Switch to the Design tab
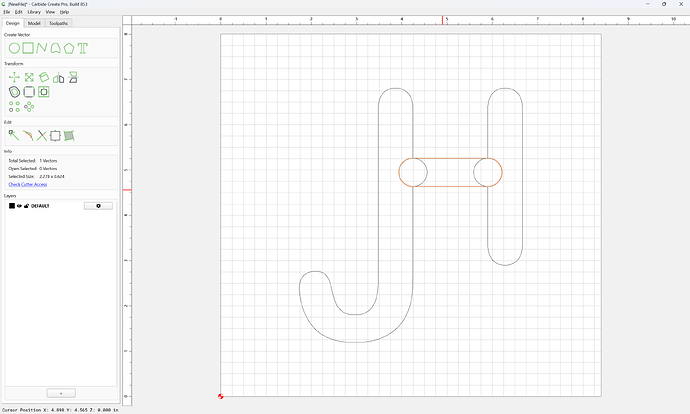The height and width of the screenshot is (414, 690). (13, 23)
